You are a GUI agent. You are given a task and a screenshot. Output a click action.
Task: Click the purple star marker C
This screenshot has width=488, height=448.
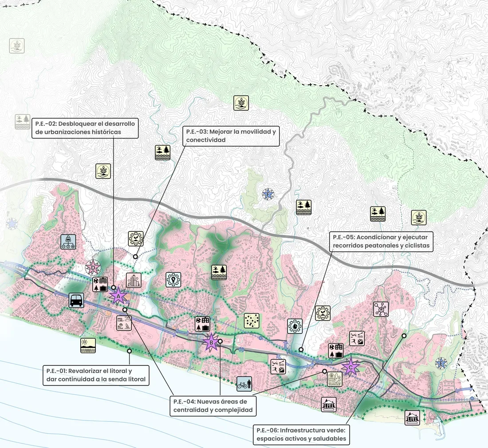[x=350, y=368]
